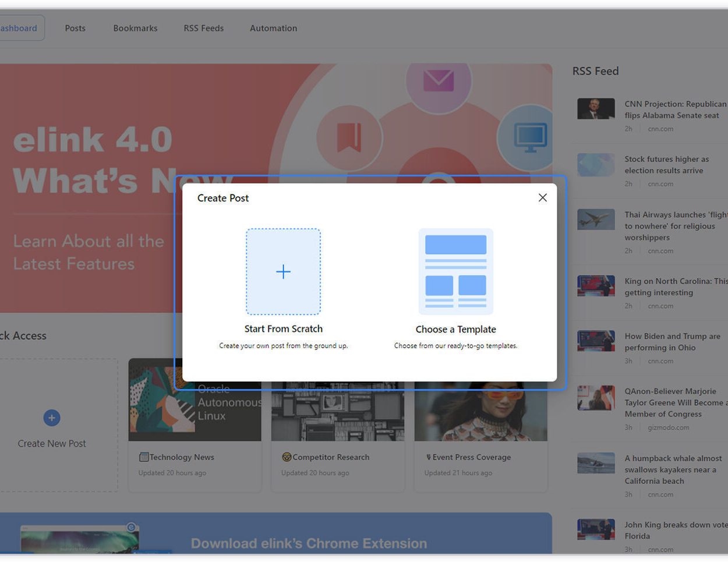Open the RSS Feeds tab
This screenshot has width=728, height=562.
point(203,28)
